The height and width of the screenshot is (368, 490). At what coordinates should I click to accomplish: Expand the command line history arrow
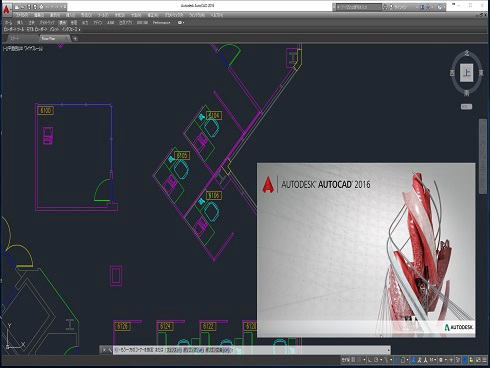[389, 350]
